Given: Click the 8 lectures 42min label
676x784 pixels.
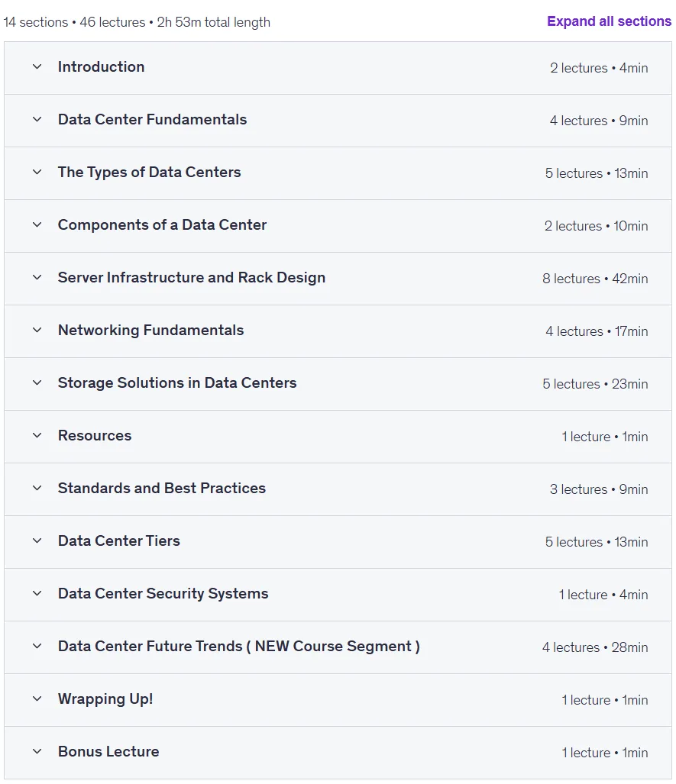Looking at the screenshot, I should 595,279.
